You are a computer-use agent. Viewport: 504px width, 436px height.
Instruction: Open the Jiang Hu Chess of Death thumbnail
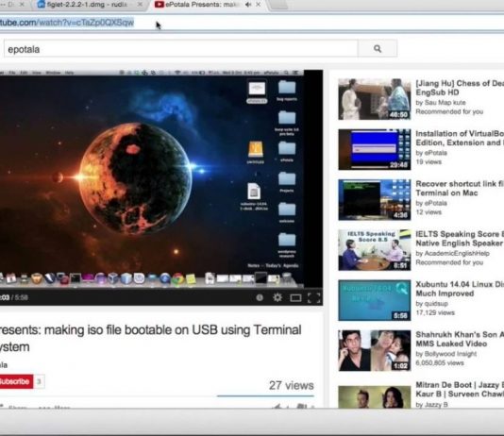pos(375,99)
